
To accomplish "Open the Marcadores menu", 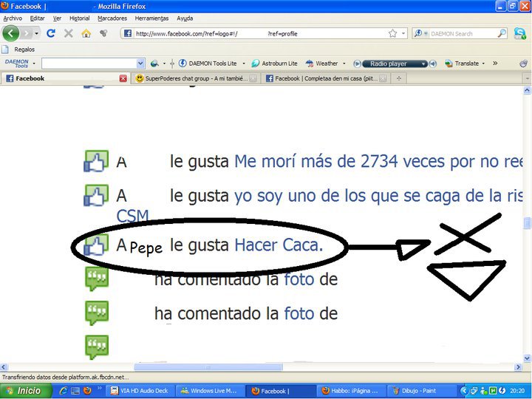I will [112, 18].
